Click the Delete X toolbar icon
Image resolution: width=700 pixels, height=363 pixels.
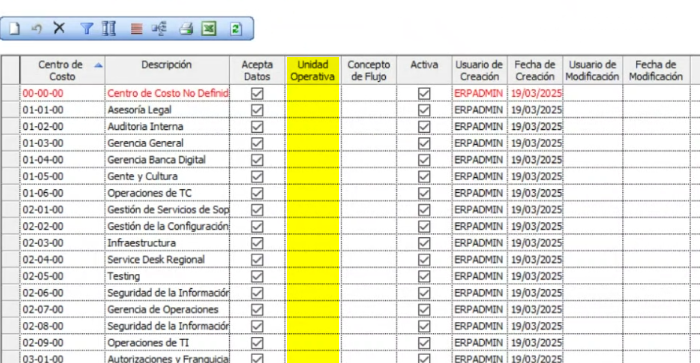click(x=59, y=28)
